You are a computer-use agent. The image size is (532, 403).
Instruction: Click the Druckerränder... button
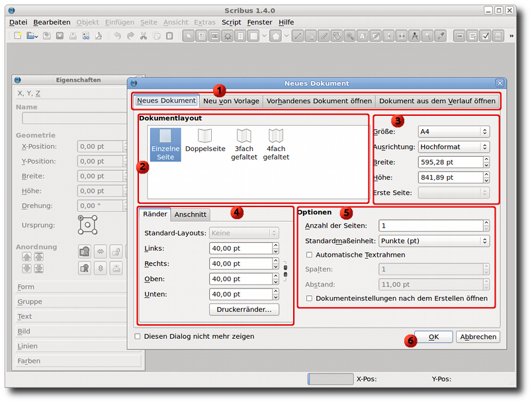pos(244,310)
